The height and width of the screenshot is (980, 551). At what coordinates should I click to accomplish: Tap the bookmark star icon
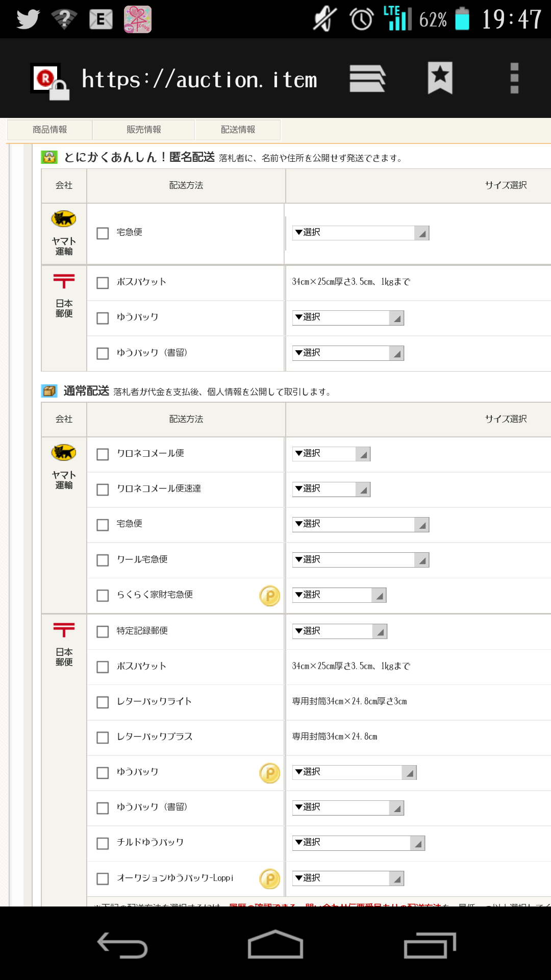(440, 78)
